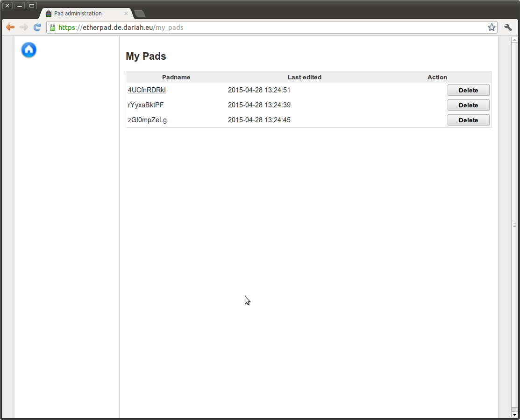
Task: Maximize the browser window
Action: [x=32, y=6]
